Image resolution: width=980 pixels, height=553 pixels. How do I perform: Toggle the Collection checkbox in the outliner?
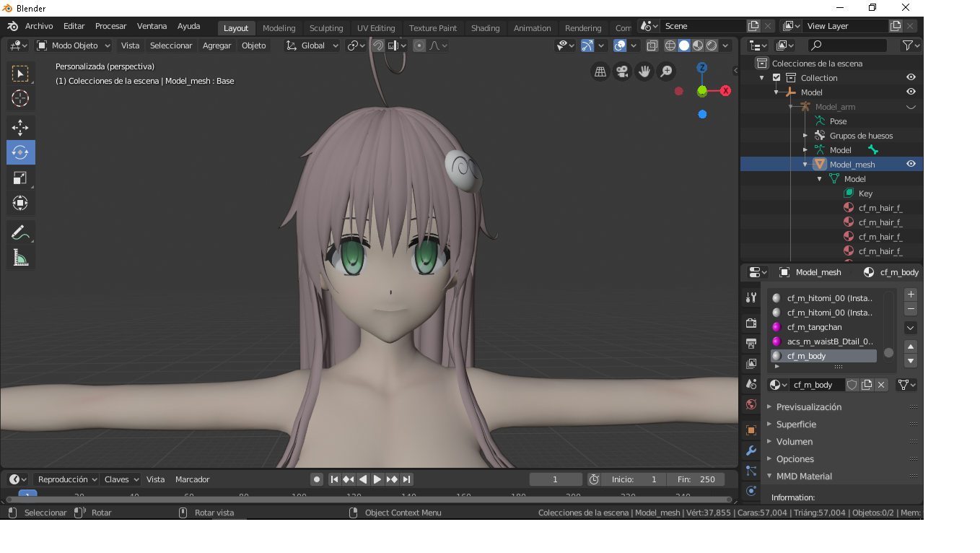776,78
